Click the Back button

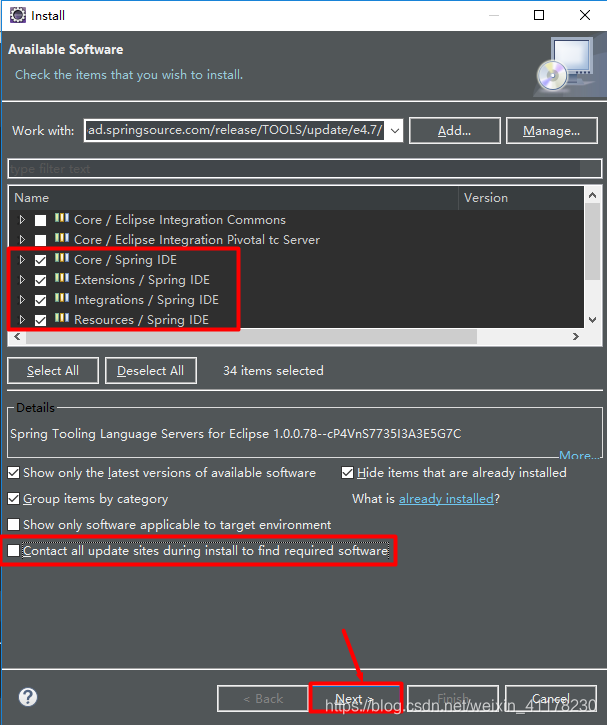point(263,698)
